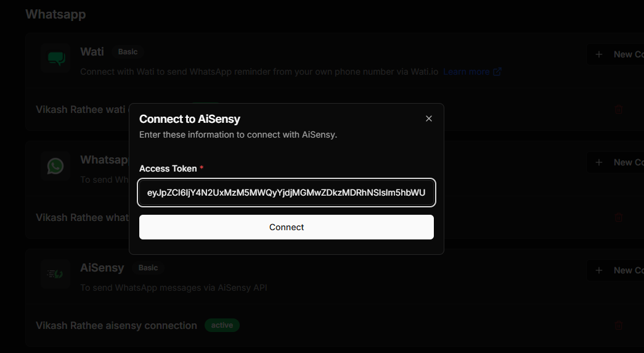Click the Wati chat bubble icon
This screenshot has width=644, height=353.
pyautogui.click(x=55, y=59)
